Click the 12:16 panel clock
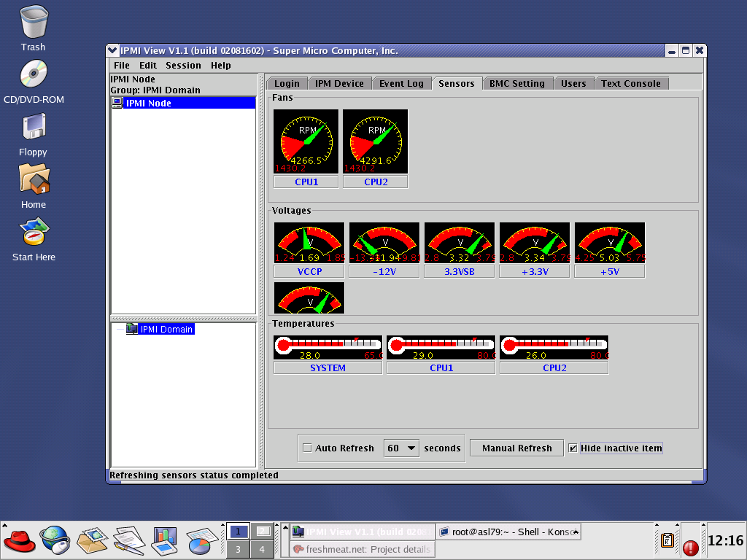This screenshot has width=747, height=560. click(x=725, y=540)
